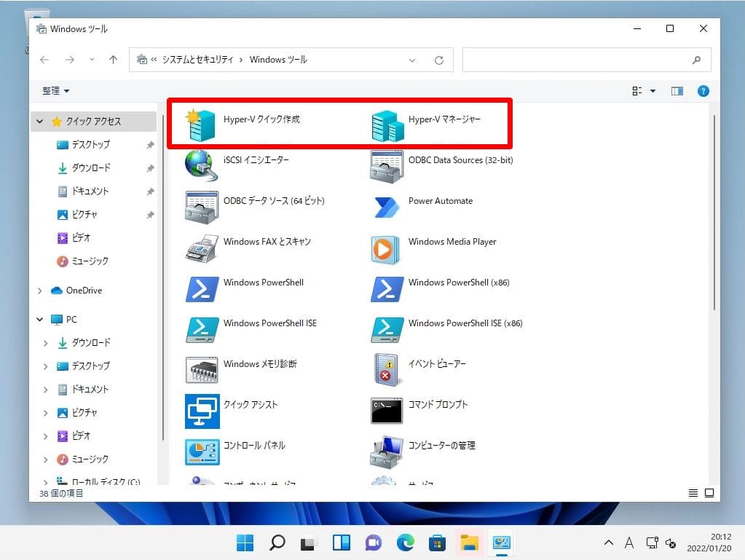745x560 pixels.
Task: Launch the Windows Media Player icon
Action: 385,249
